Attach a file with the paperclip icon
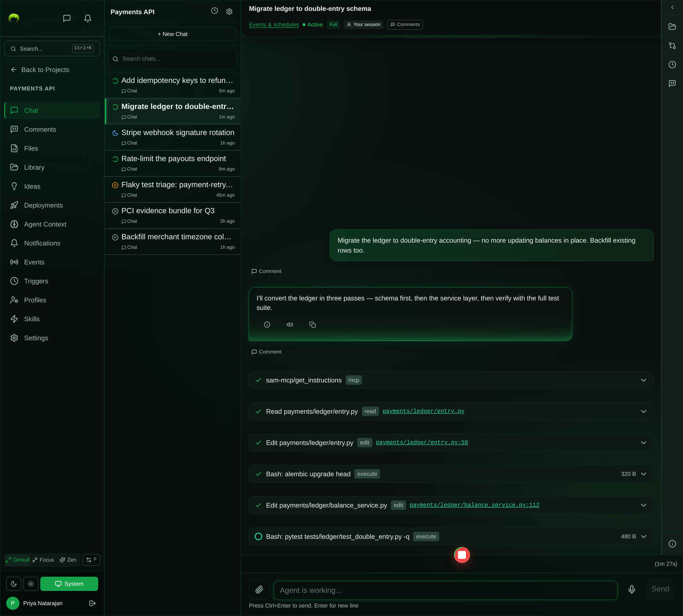Screen dimensions: 683x616 pyautogui.click(x=259, y=590)
